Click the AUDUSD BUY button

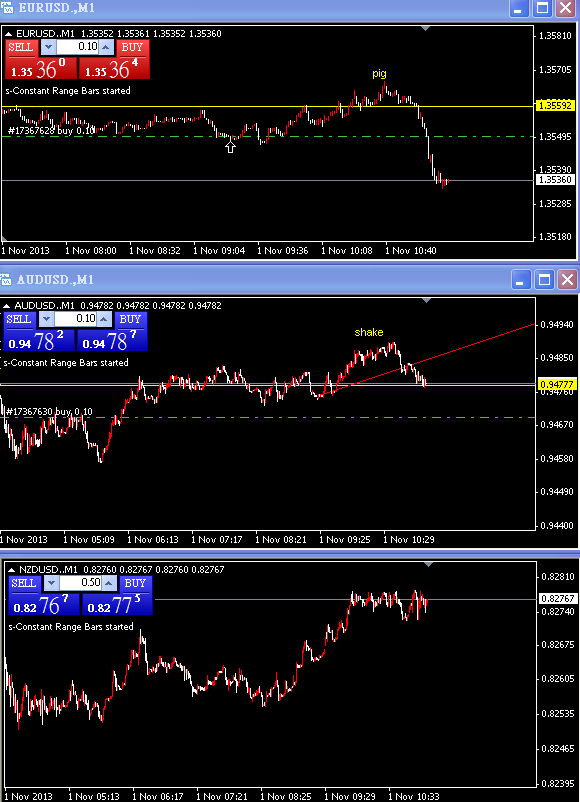130,319
